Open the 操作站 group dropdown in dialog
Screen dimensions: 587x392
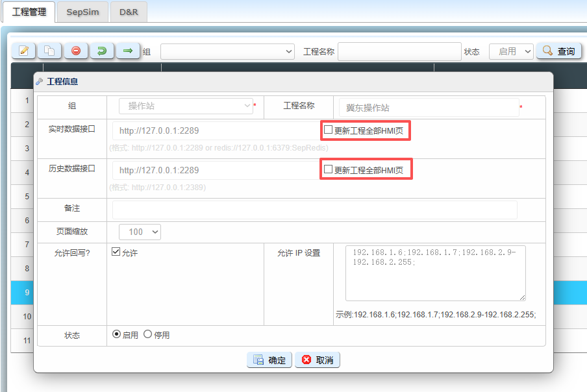(186, 106)
